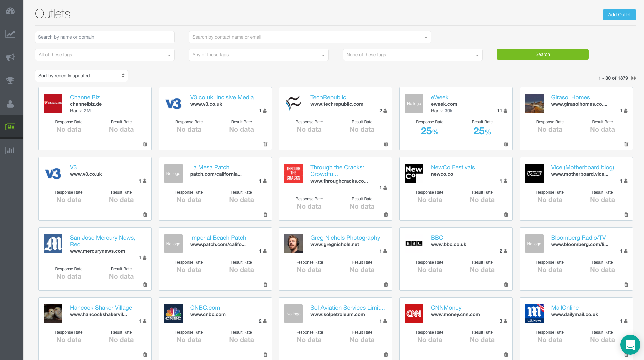Open the outlets newspaper sidebar icon

coord(10,127)
